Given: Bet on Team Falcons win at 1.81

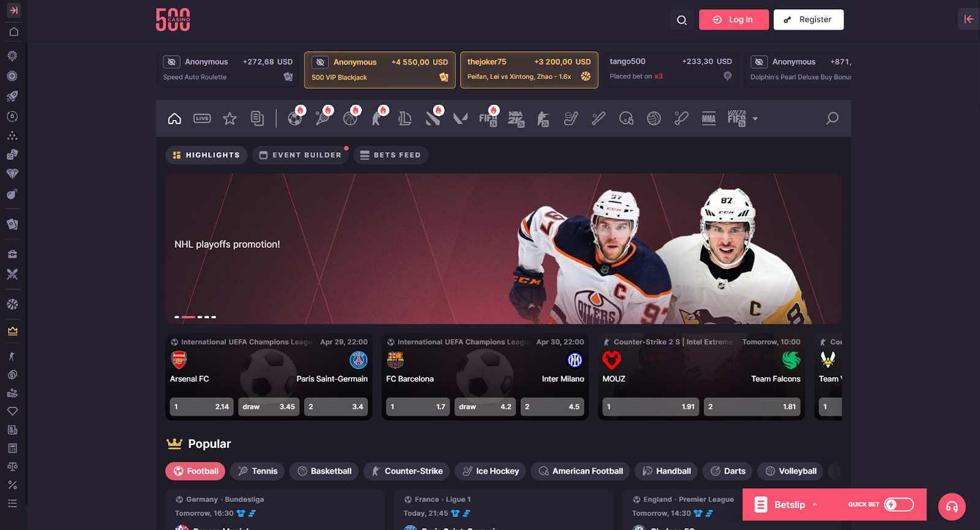Looking at the screenshot, I should coord(752,406).
